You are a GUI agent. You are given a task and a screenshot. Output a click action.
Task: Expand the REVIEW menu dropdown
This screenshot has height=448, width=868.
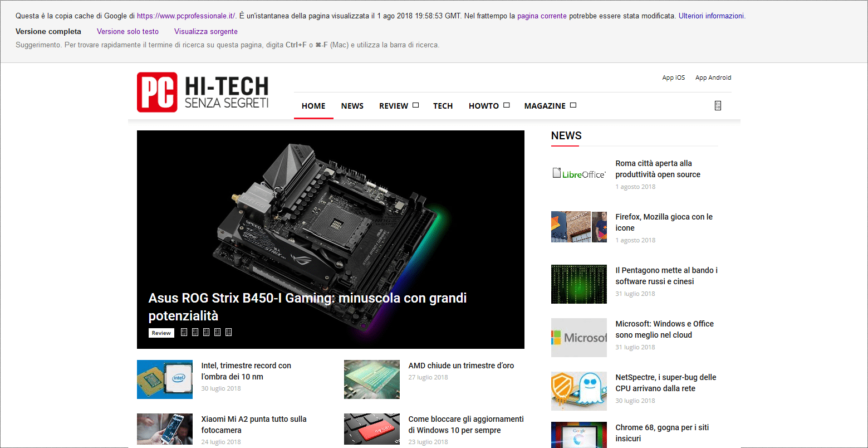pos(398,106)
